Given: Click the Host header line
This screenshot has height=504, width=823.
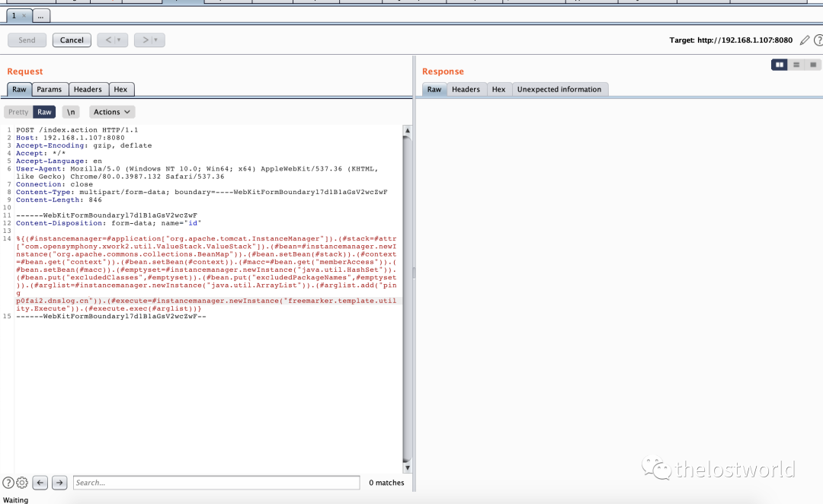Looking at the screenshot, I should (70, 138).
